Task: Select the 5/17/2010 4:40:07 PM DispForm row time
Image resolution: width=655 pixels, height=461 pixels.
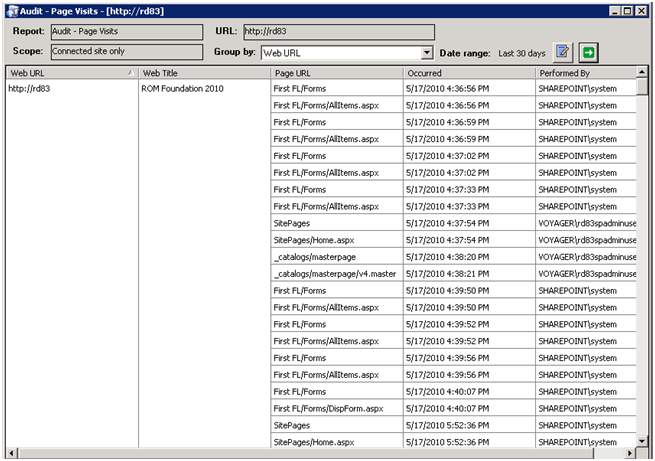Action: (469, 408)
